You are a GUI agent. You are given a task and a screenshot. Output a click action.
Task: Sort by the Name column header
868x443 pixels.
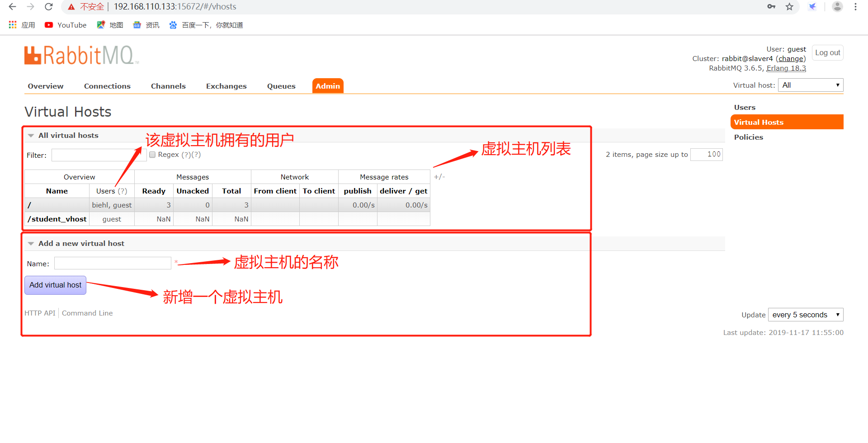click(x=57, y=191)
